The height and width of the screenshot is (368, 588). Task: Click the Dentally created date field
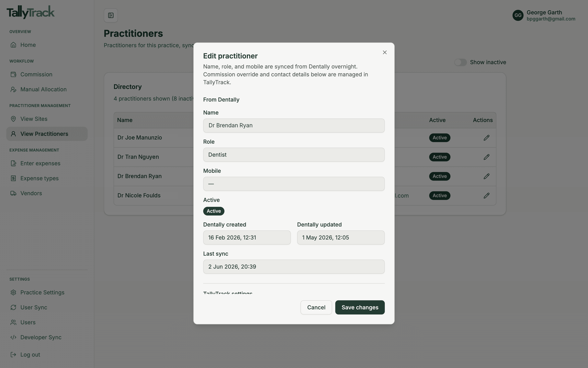coord(247,238)
